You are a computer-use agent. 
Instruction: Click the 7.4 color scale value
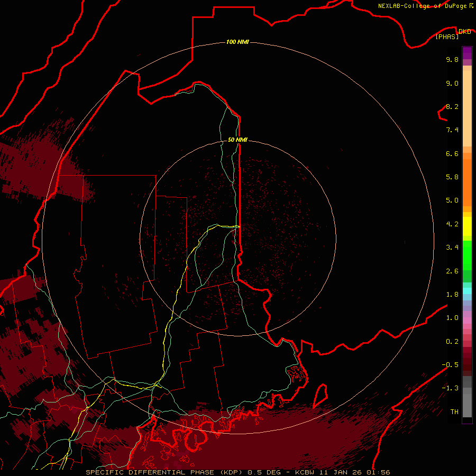(x=452, y=130)
